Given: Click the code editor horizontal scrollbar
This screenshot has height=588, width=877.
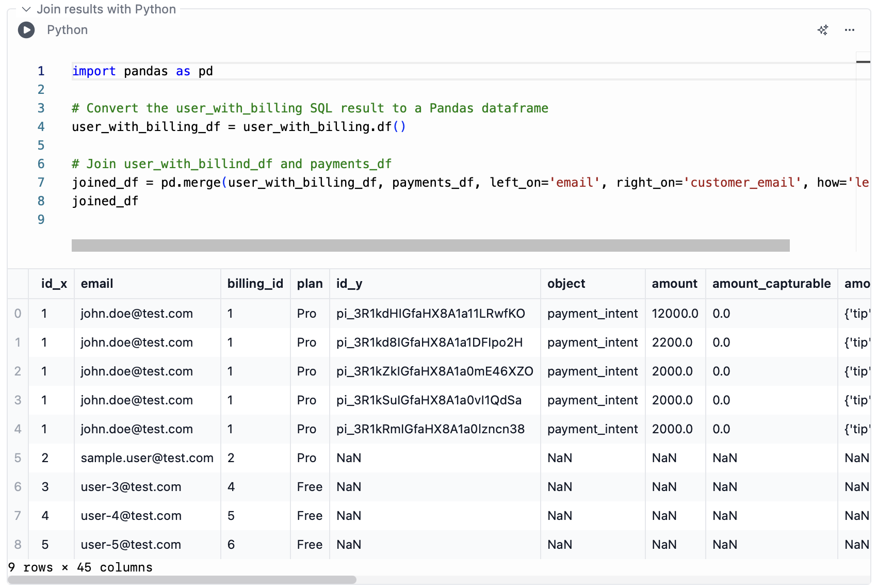Looking at the screenshot, I should [x=430, y=246].
